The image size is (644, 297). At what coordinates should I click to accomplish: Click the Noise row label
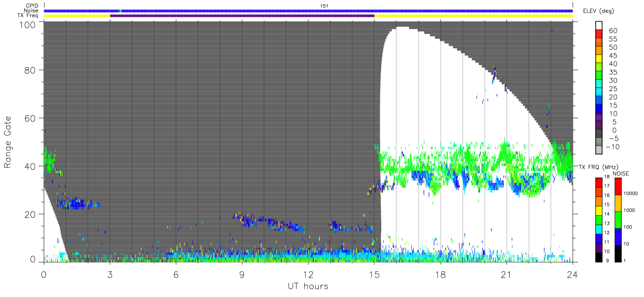click(x=31, y=10)
